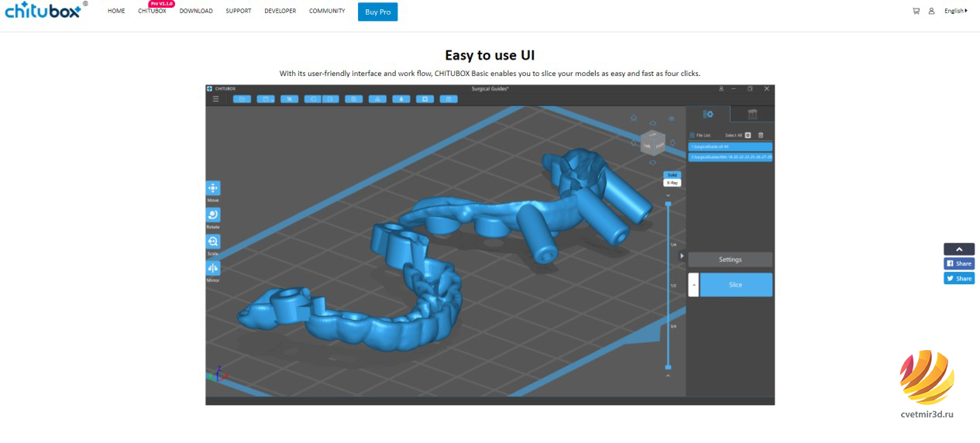Open COMMUNITY menu item

pos(327,11)
